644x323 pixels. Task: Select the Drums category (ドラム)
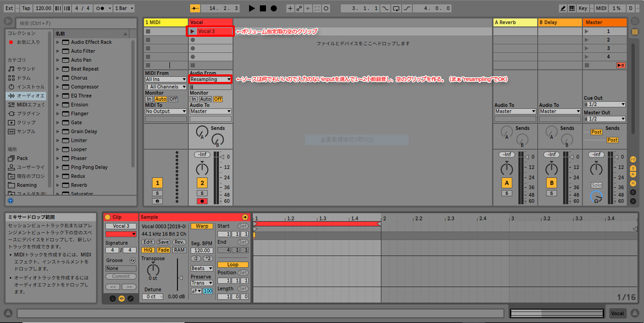point(24,78)
